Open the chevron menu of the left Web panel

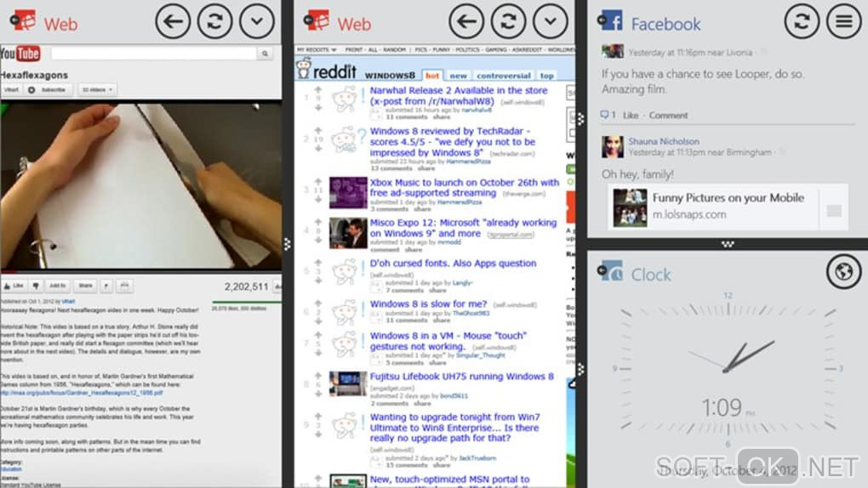coord(257,21)
